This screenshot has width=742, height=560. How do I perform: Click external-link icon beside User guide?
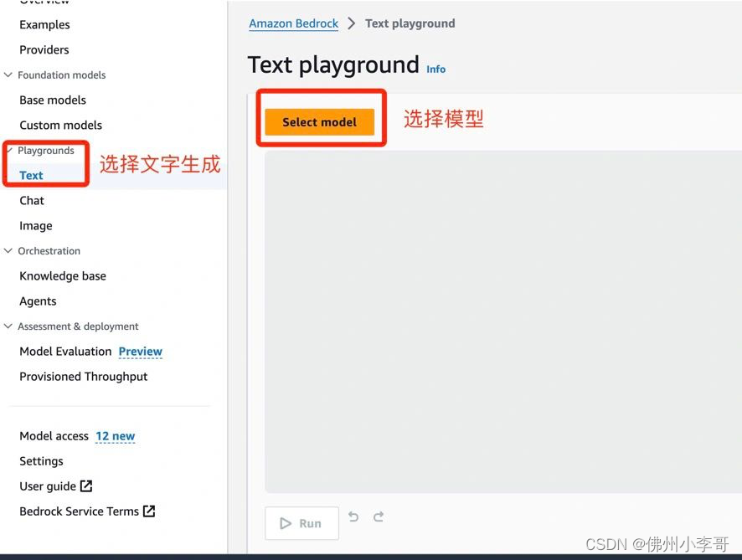coord(86,486)
